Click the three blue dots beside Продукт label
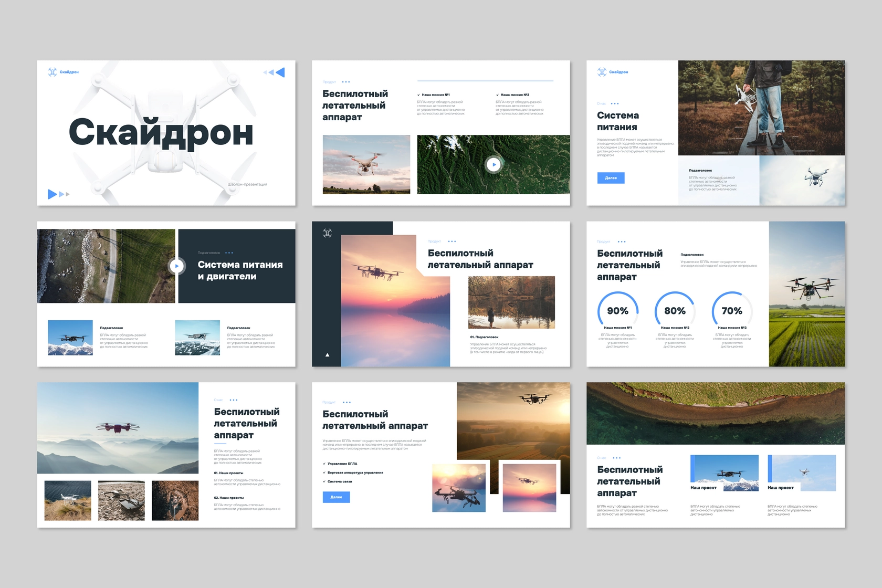The width and height of the screenshot is (882, 588). coord(346,82)
